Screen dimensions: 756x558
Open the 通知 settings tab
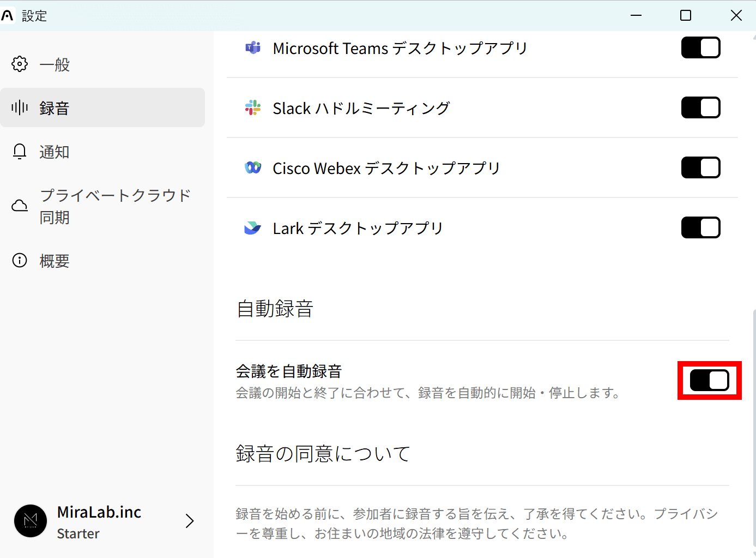[55, 152]
